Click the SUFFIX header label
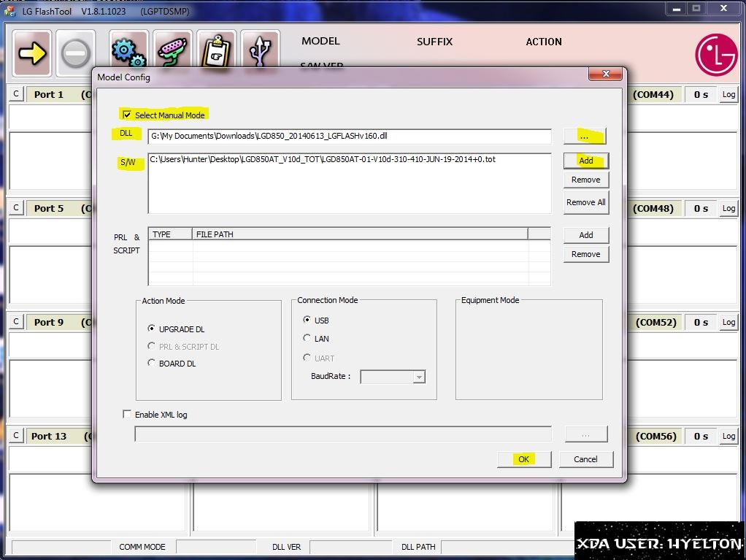Viewport: 746px width, 560px height. pyautogui.click(x=434, y=42)
